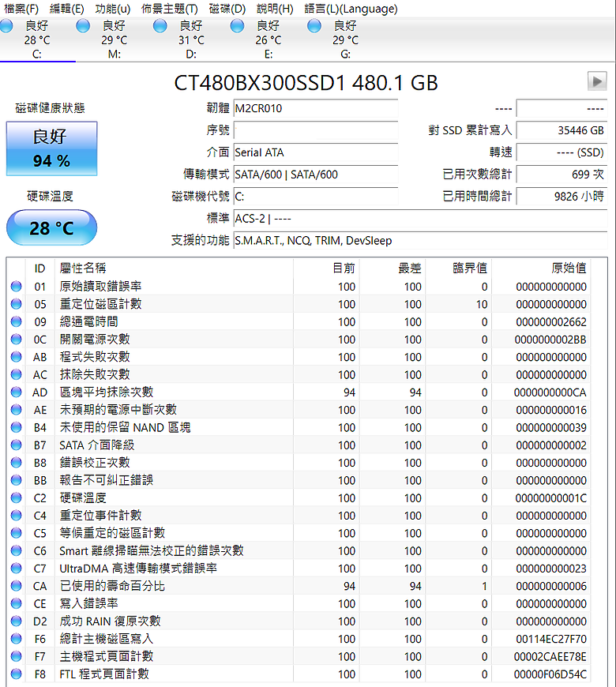Click the empty 序號 serial number field

[x=316, y=130]
